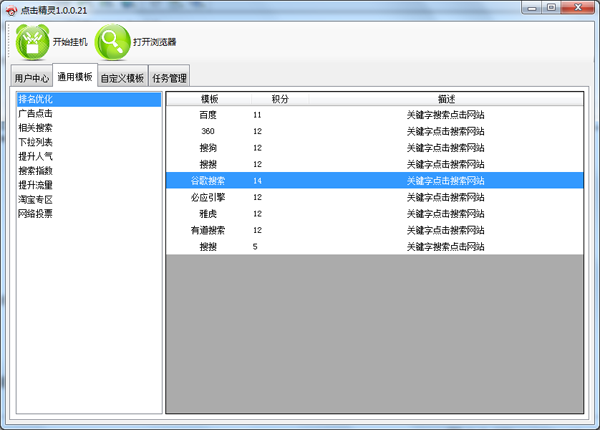The image size is (600, 430).
Task: Click the green magnifier 打开浏览器 icon
Action: [112, 42]
